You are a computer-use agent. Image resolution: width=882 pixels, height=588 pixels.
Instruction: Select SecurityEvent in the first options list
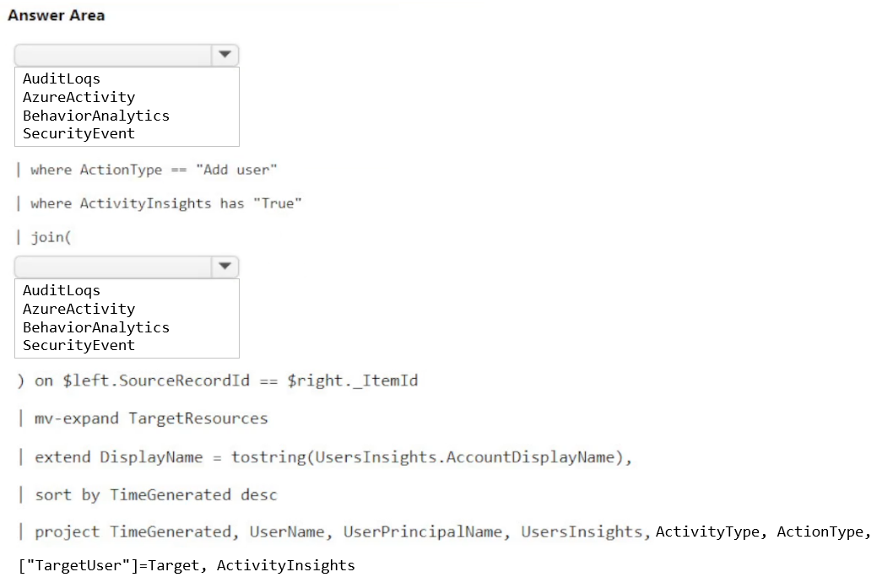point(78,133)
